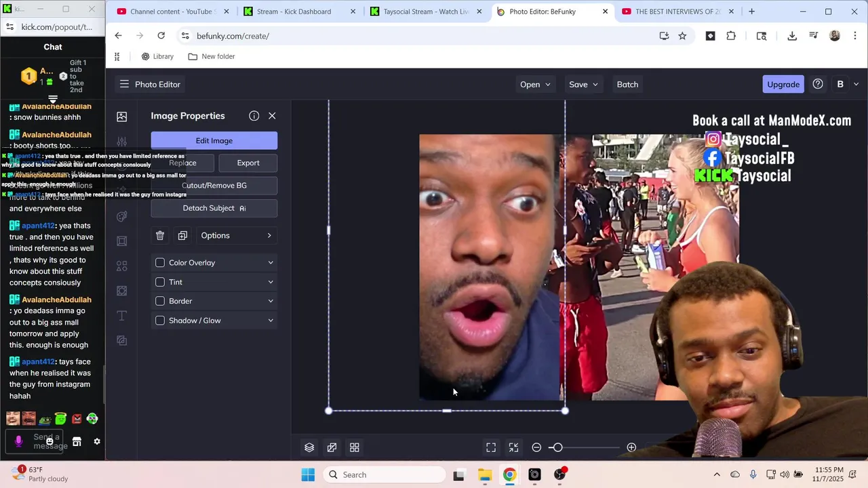Open Chrome media controls icon
The height and width of the screenshot is (488, 868).
[814, 36]
